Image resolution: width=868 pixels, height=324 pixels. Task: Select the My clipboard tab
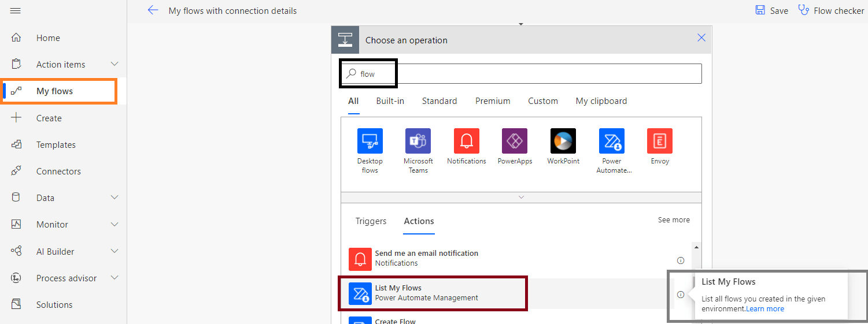pos(601,101)
